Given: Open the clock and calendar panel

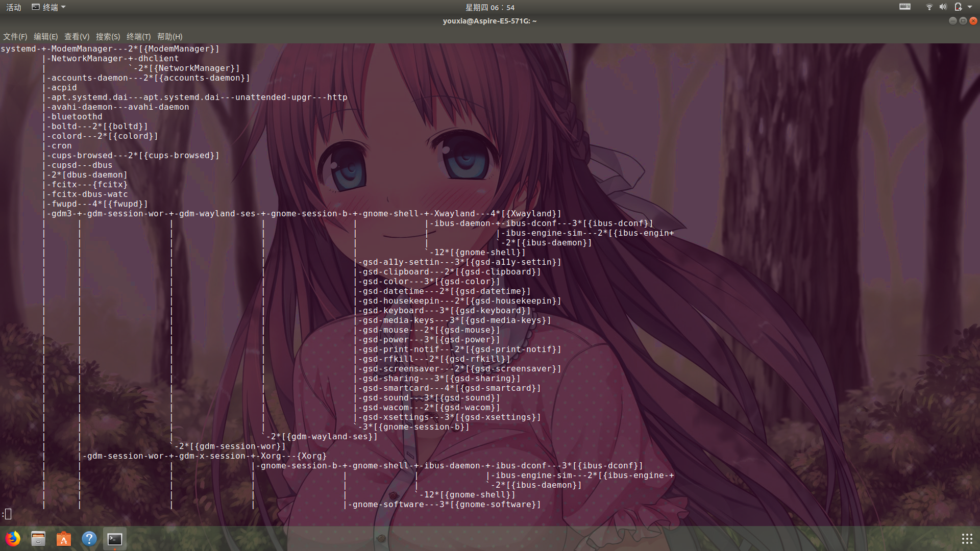Looking at the screenshot, I should 489,7.
